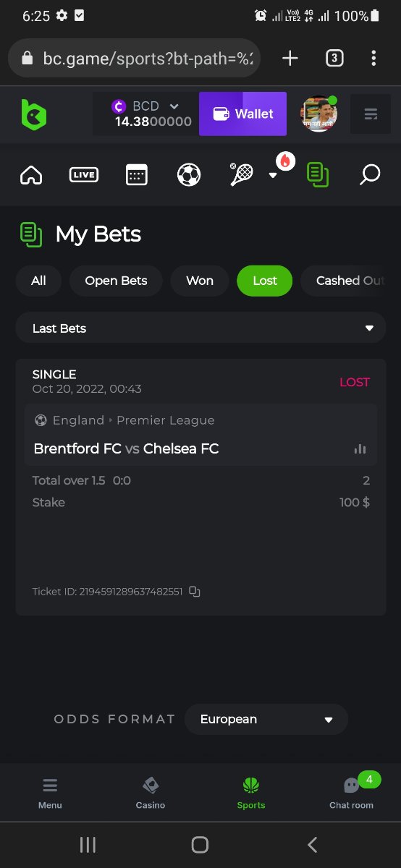Show All bets filter
This screenshot has height=868, width=401.
click(39, 281)
